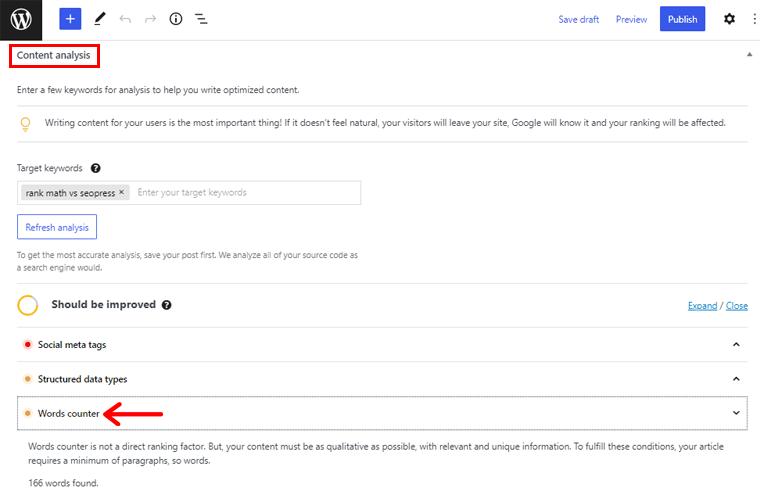Expand the Social meta tags section
The width and height of the screenshot is (760, 490).
[x=382, y=345]
